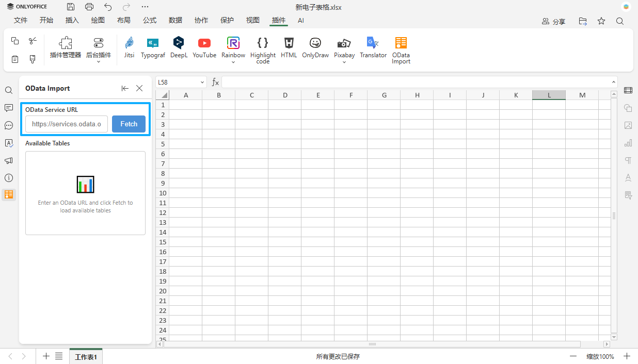Show chart settings in the right sidebar
This screenshot has height=364, width=638.
click(628, 143)
